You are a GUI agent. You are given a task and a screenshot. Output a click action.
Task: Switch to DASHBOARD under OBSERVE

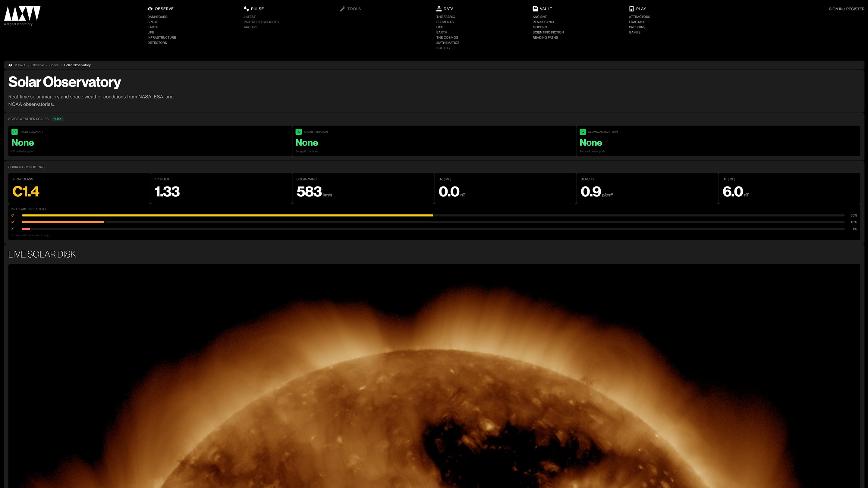(x=157, y=17)
